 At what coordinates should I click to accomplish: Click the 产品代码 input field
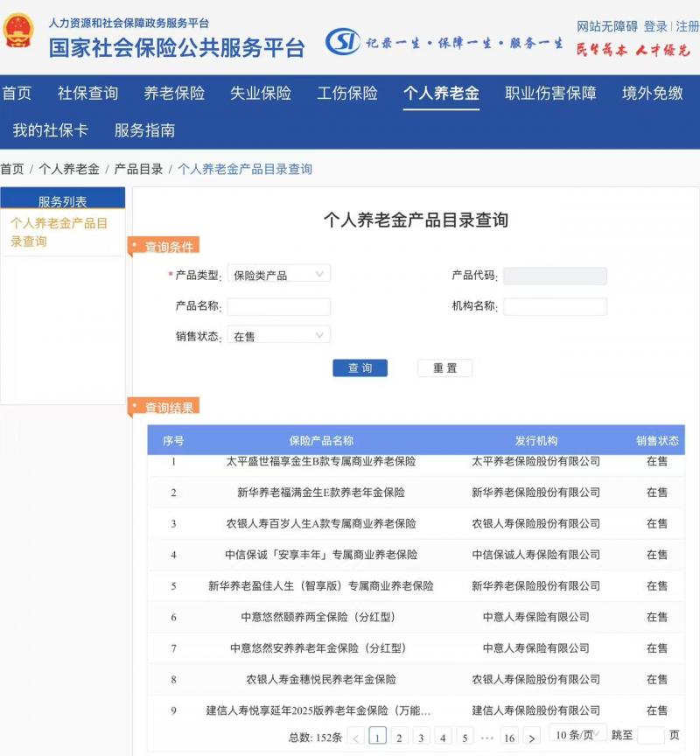555,276
